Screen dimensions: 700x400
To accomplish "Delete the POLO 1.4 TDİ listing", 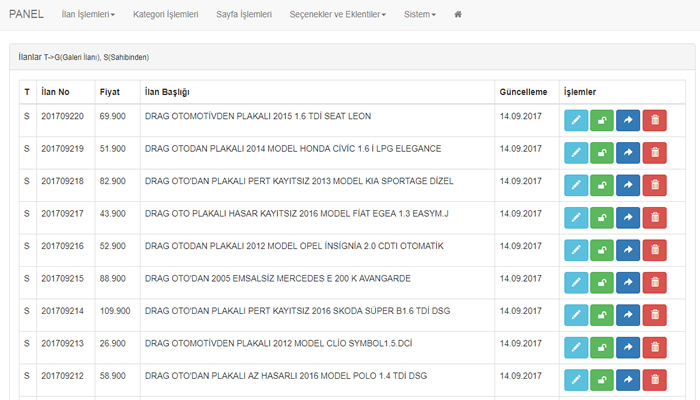I will pyautogui.click(x=654, y=379).
